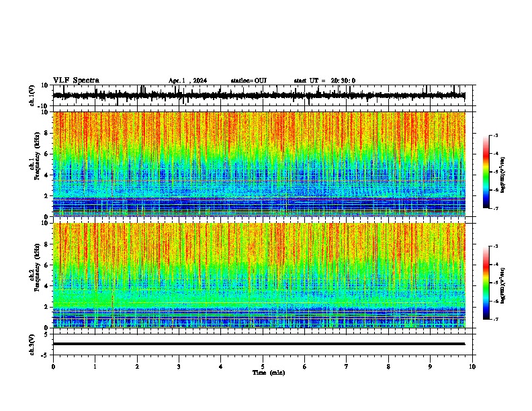
Task: Click time axis tick label '0'
Action: click(x=53, y=367)
